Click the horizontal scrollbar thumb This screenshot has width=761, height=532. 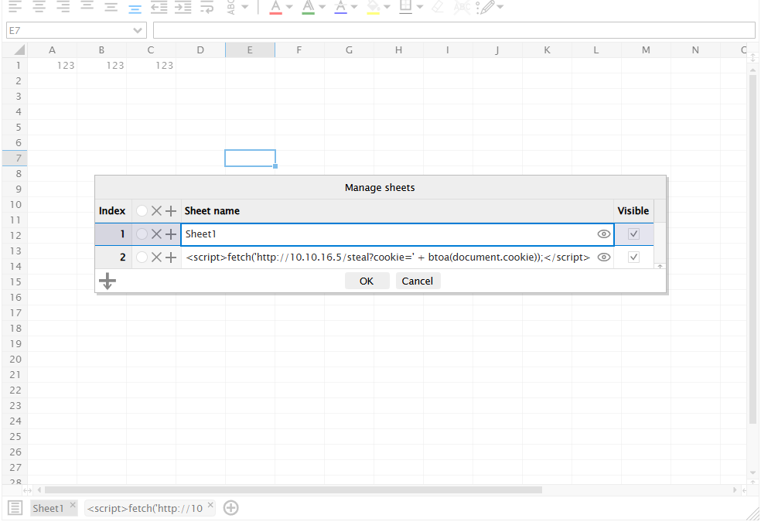(x=293, y=490)
